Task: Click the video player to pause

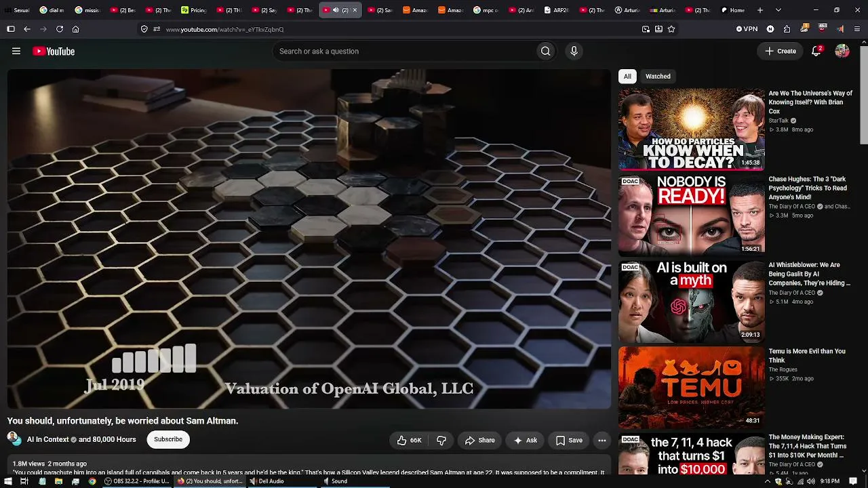Action: click(x=309, y=239)
